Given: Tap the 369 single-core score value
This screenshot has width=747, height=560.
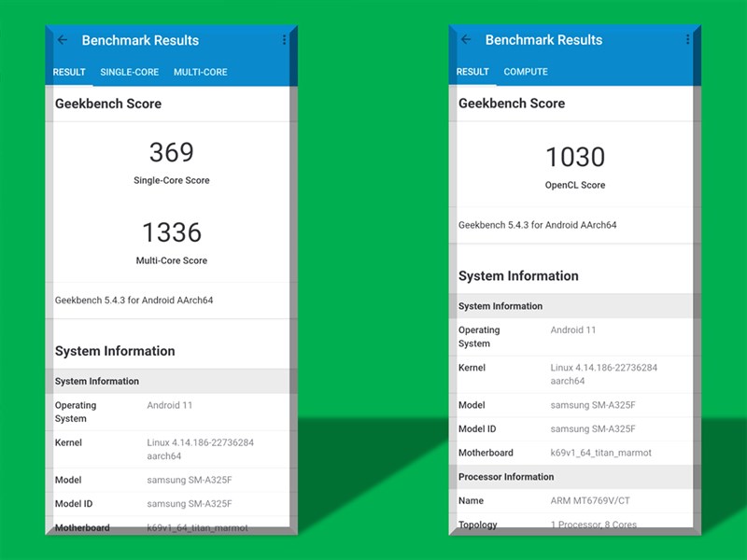Looking at the screenshot, I should (x=172, y=152).
